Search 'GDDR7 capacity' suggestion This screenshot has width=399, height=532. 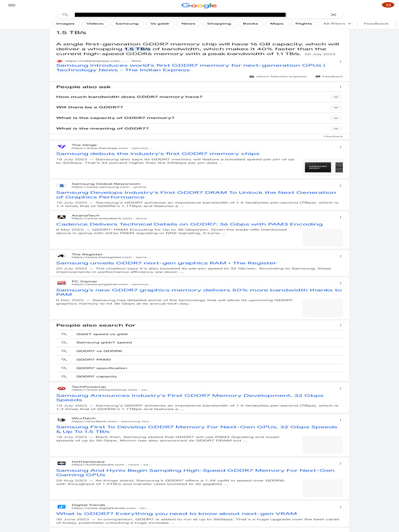click(199, 377)
